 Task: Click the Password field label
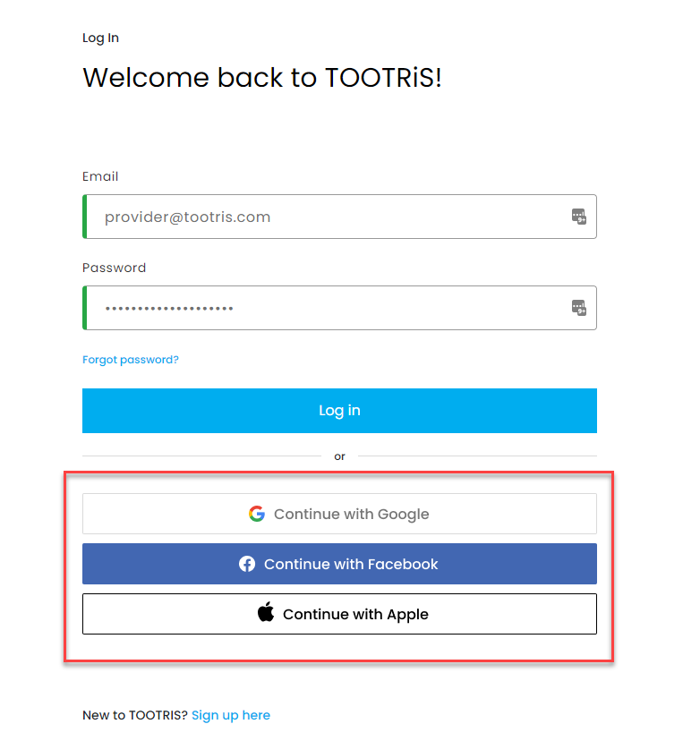click(x=114, y=268)
